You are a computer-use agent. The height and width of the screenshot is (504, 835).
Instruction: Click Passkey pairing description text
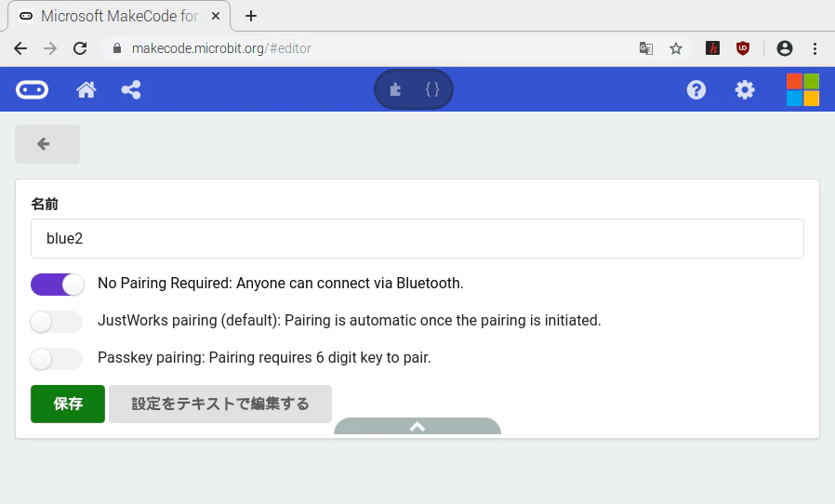tap(264, 357)
